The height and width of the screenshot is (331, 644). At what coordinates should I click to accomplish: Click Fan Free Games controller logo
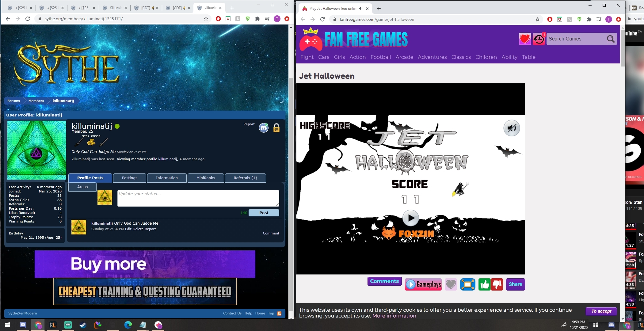[x=311, y=39]
